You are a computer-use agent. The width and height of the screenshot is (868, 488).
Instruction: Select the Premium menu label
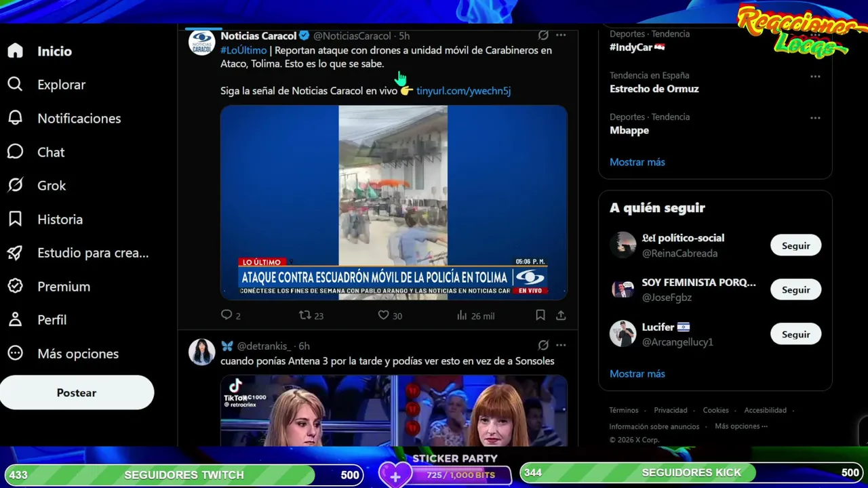pyautogui.click(x=64, y=286)
